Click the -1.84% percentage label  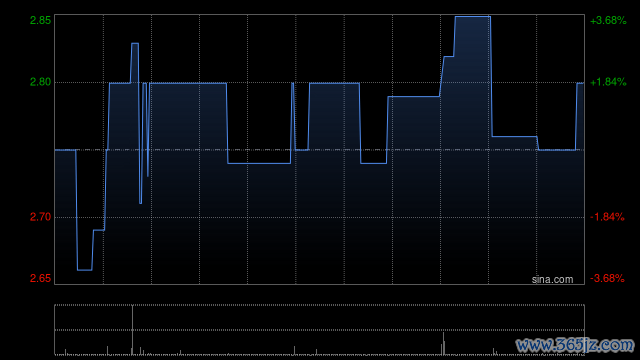[607, 217]
